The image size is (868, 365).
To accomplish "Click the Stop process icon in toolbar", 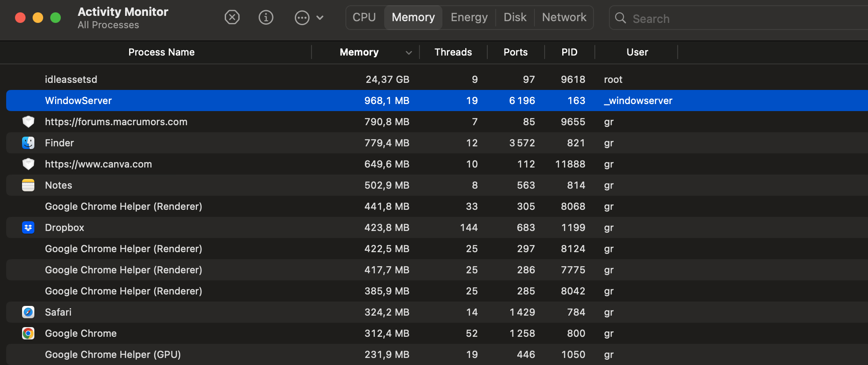I will [x=232, y=18].
